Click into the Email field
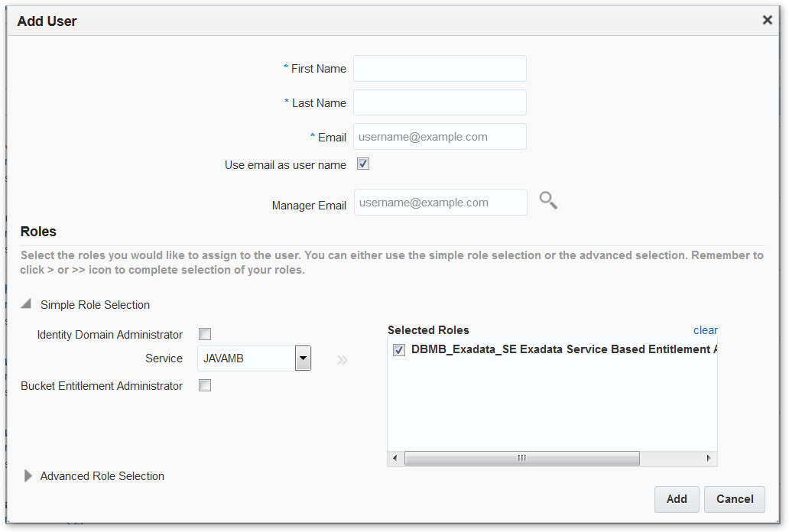This screenshot has width=789, height=532. (440, 137)
